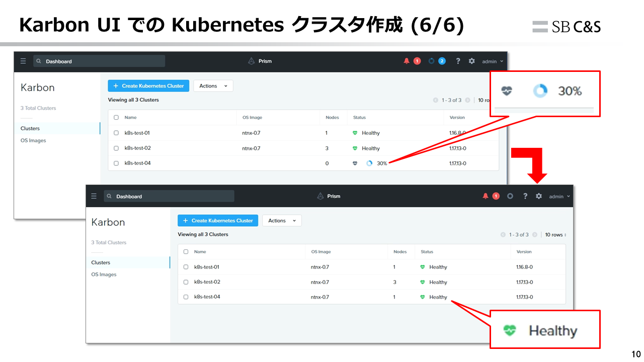Open admin user menu in lower window
Screen dimensions: 644x362
[x=559, y=197]
